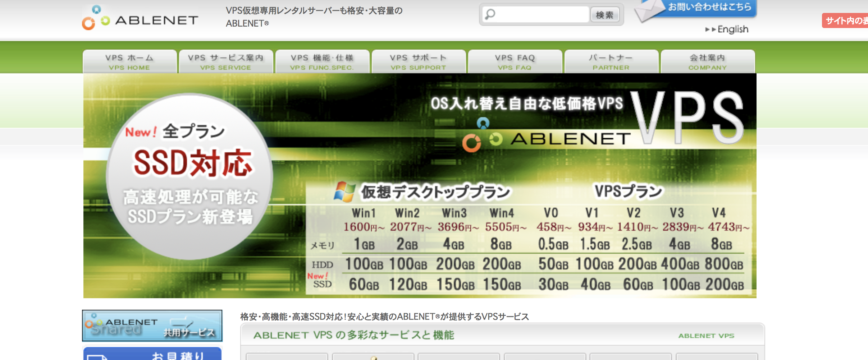Open the VPS FAQ tab

[x=515, y=62]
